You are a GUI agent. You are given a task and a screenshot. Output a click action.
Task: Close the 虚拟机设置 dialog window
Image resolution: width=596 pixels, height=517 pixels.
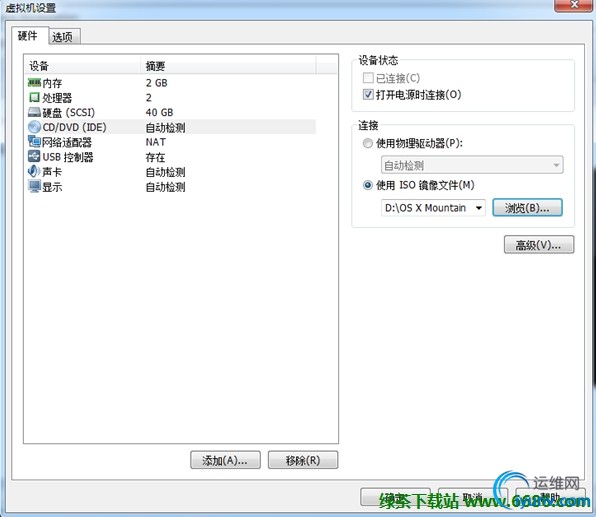point(574,5)
